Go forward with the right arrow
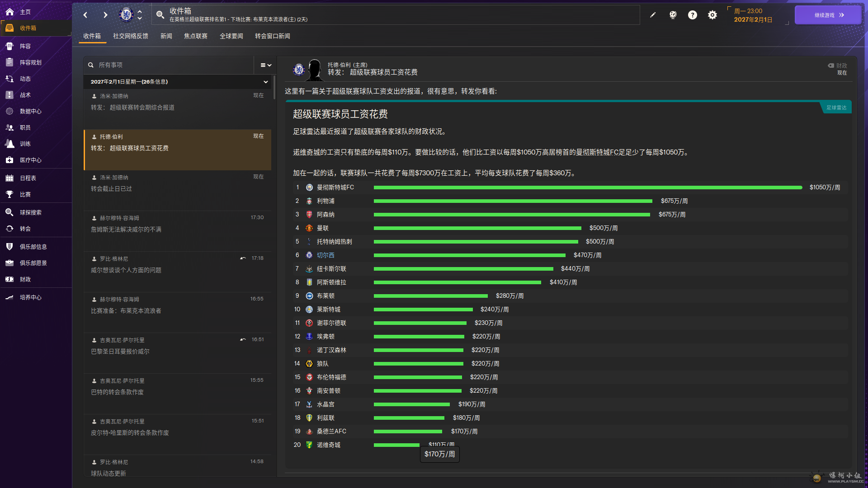The width and height of the screenshot is (868, 488). pyautogui.click(x=105, y=15)
